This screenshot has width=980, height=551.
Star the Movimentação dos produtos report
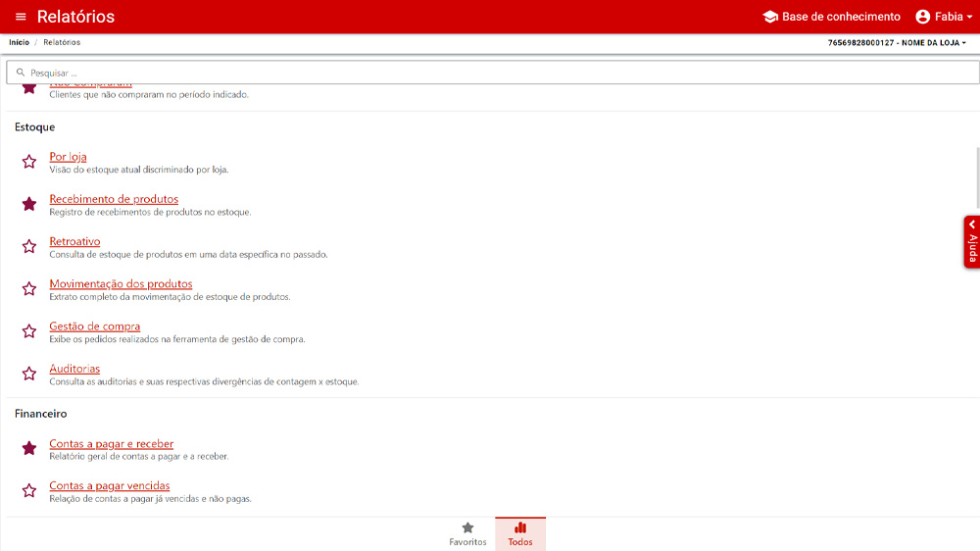(x=29, y=288)
